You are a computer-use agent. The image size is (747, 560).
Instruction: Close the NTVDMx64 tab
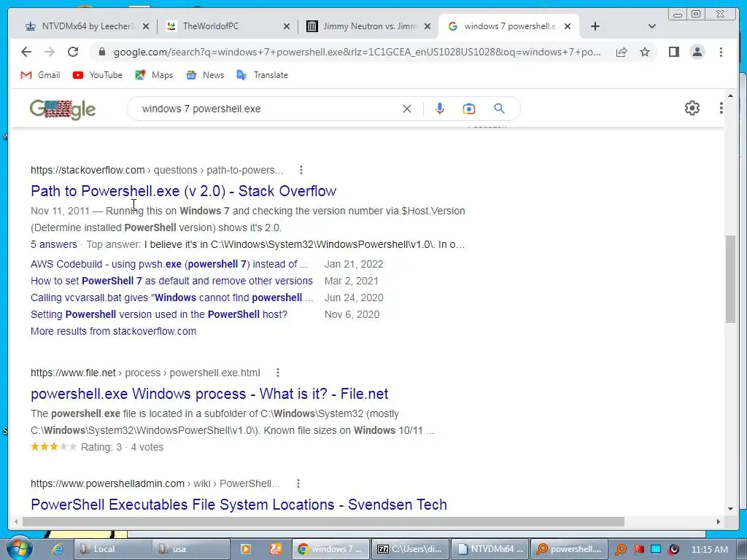146,27
